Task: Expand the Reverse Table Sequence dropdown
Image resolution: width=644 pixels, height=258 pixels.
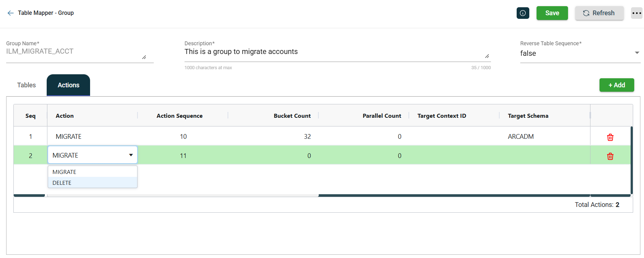Action: point(637,53)
